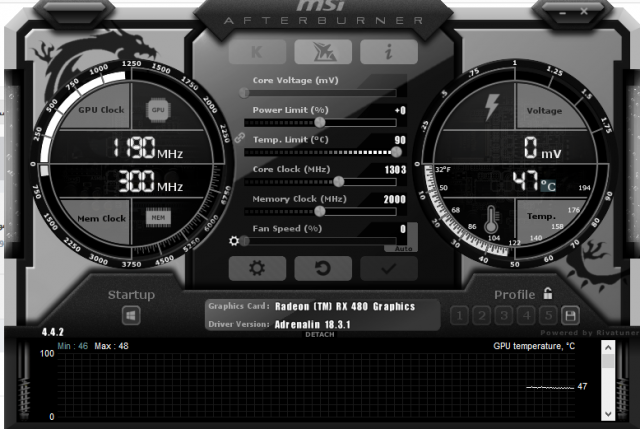Viewport: 640px width, 429px height.
Task: Open the settings gear button
Action: [x=256, y=268]
